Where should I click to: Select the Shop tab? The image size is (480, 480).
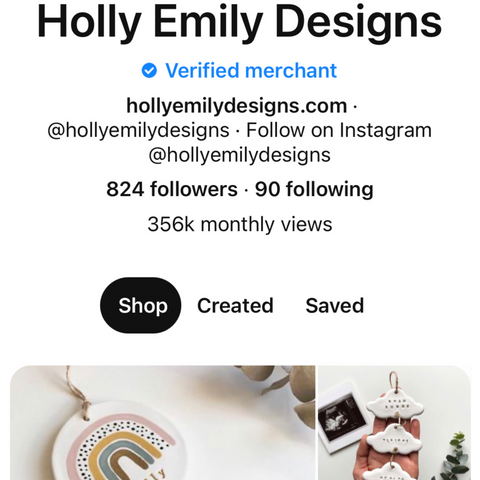[141, 305]
